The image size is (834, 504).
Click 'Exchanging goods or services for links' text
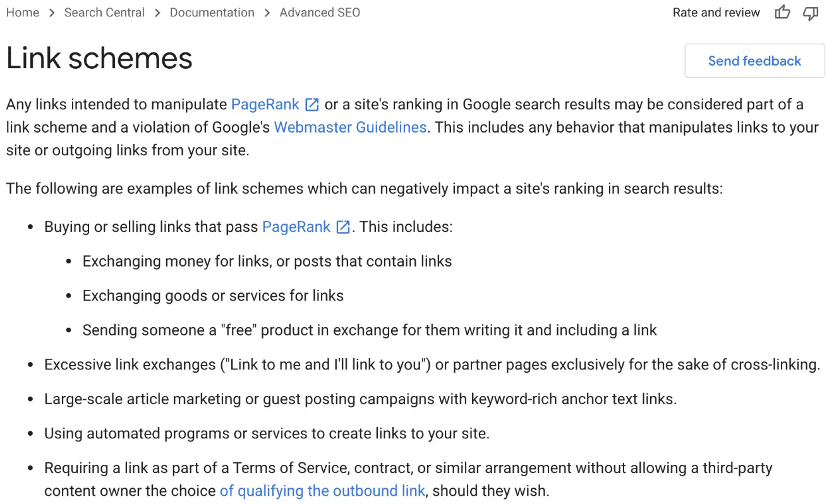(213, 296)
